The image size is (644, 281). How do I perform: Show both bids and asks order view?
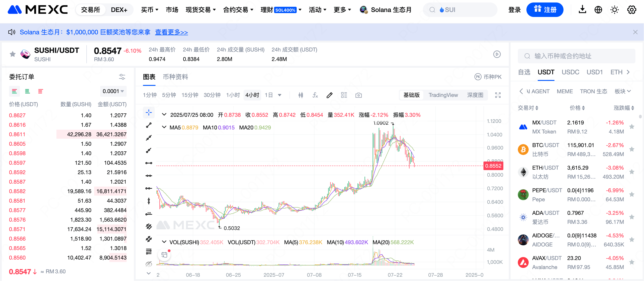pyautogui.click(x=14, y=91)
